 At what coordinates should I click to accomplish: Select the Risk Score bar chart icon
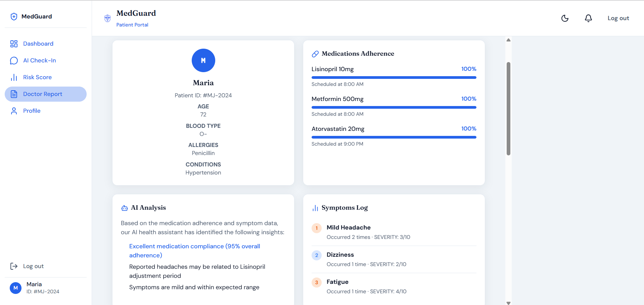[x=14, y=77]
